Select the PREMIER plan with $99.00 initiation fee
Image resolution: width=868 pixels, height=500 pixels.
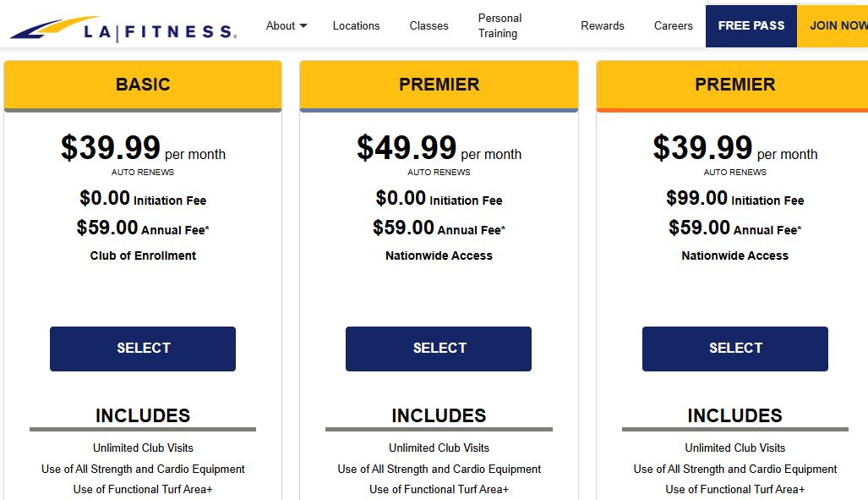tap(734, 349)
